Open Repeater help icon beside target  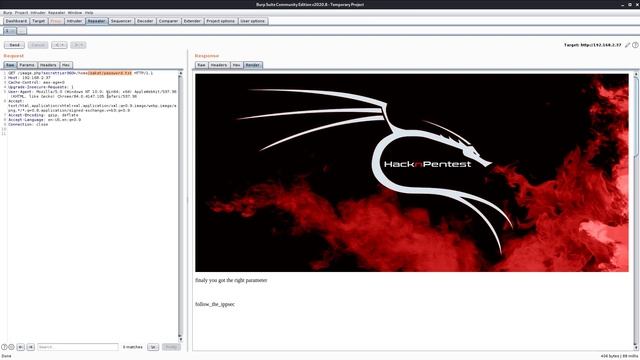coord(635,45)
